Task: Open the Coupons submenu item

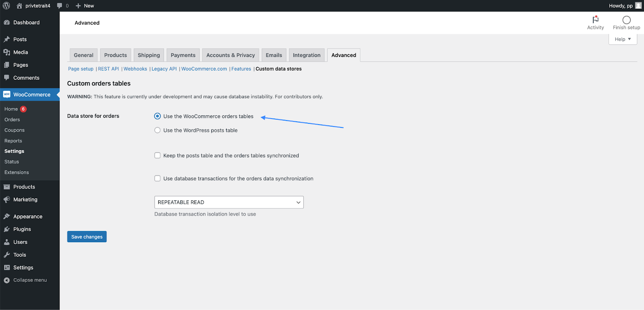Action: (x=14, y=130)
